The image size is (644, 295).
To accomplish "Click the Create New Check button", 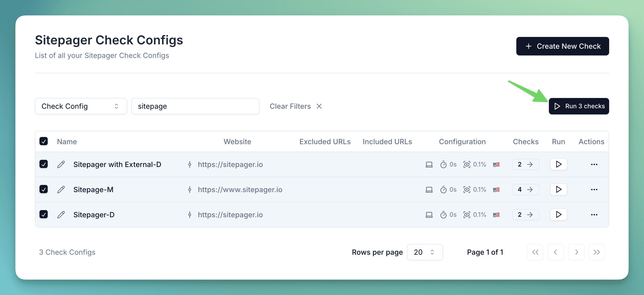I will [562, 46].
